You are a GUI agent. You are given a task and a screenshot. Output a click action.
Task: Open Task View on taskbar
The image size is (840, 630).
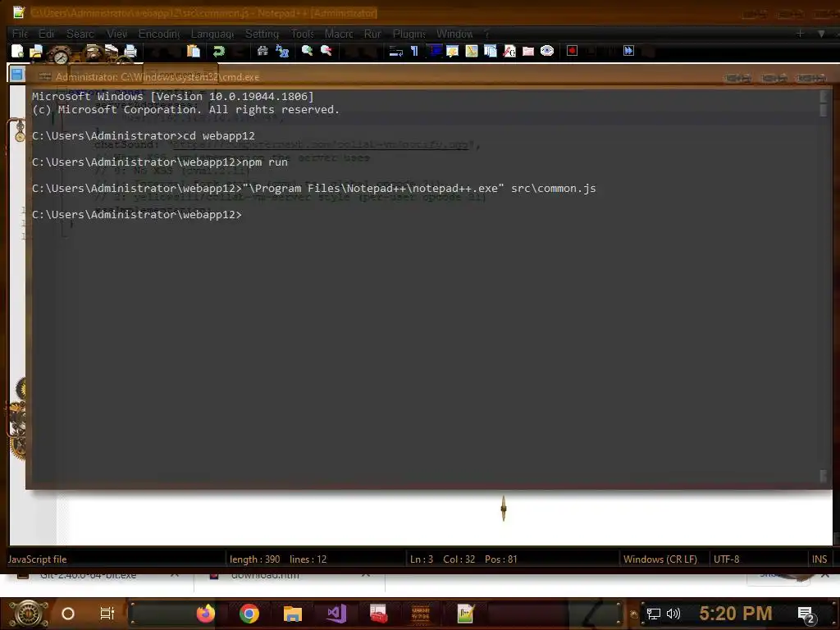(x=107, y=614)
